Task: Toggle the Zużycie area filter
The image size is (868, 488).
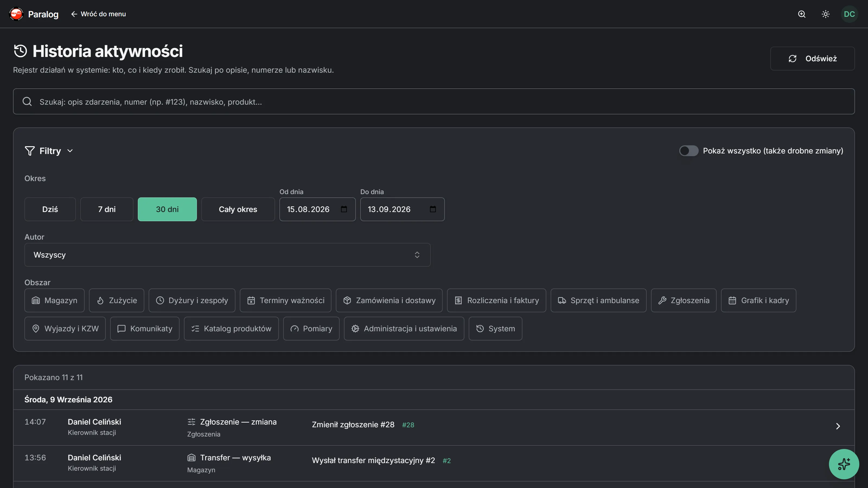Action: point(117,300)
